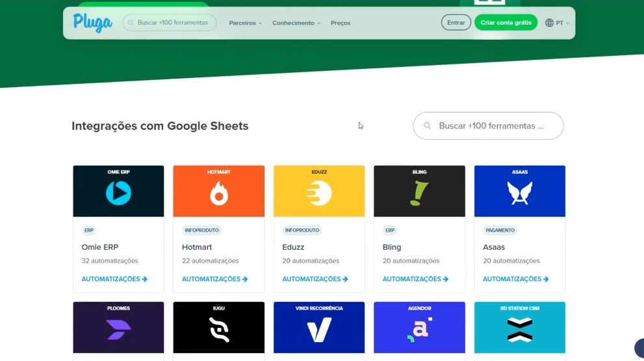Click the Hotmart flame logo icon
644x361 pixels.
click(218, 193)
